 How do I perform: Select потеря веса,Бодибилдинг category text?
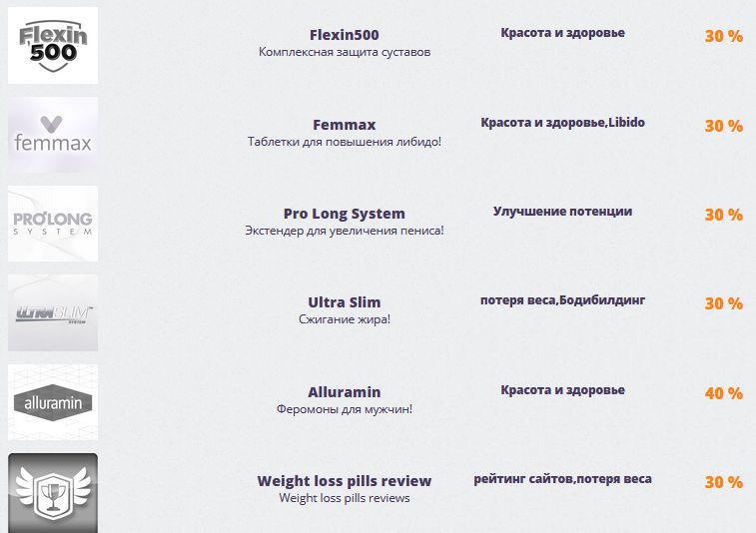[x=562, y=300]
